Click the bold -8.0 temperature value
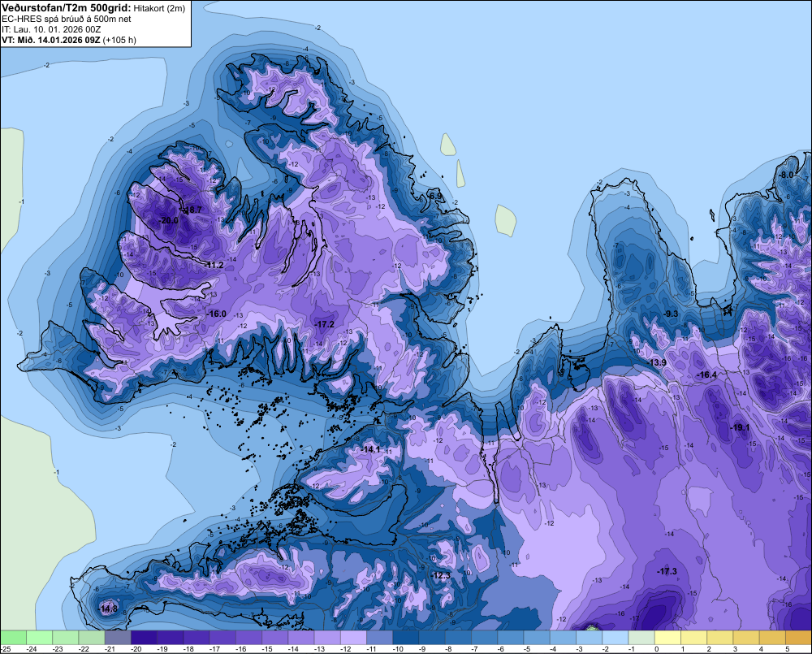Screen dimensions: 812x654 (787, 175)
